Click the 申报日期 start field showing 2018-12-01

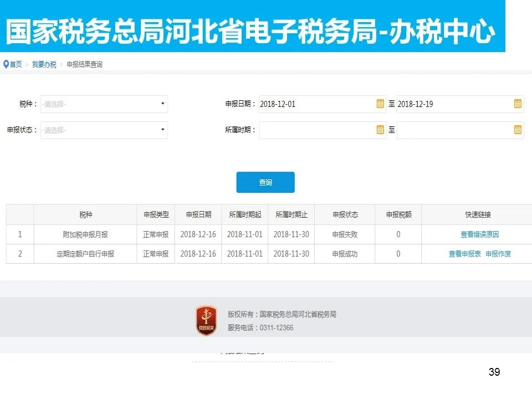coord(323,104)
